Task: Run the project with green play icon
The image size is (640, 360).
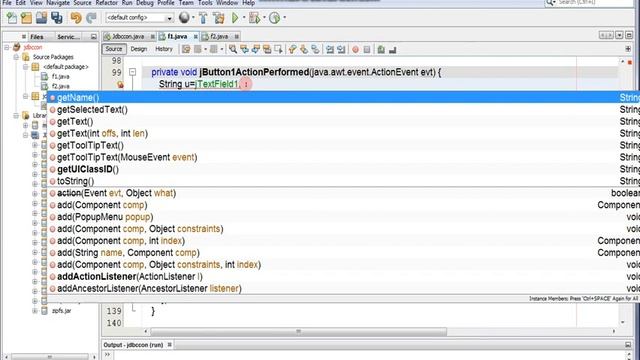Action: point(235,18)
